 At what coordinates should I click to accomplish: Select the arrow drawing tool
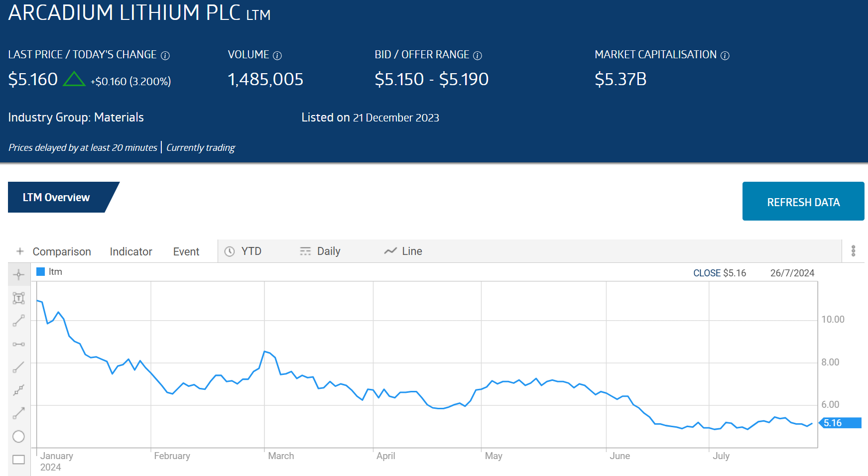click(x=18, y=413)
